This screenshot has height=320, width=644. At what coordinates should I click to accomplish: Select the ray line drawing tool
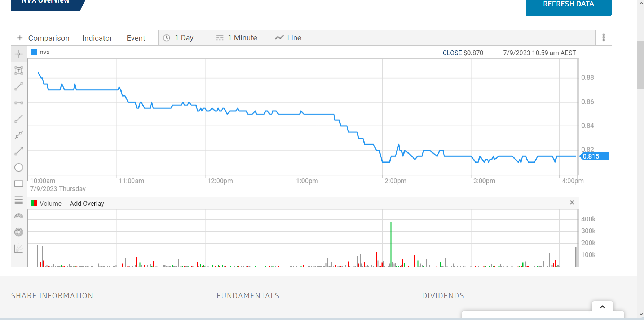coord(19,119)
